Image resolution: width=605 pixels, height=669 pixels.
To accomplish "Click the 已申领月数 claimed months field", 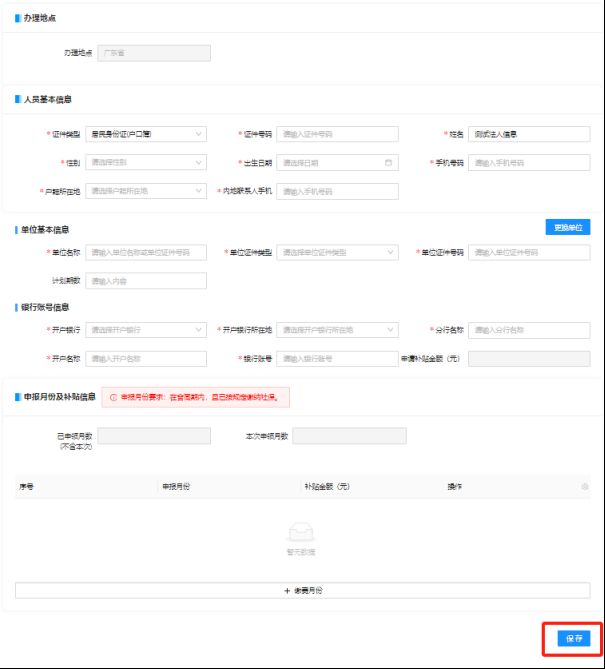I will 154,436.
